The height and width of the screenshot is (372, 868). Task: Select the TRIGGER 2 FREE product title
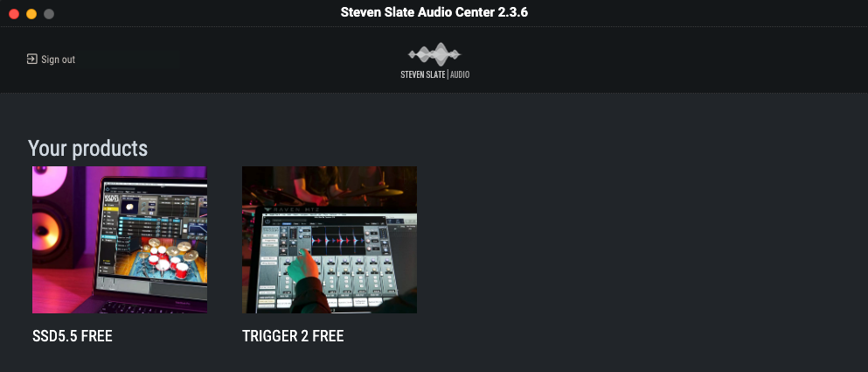(x=293, y=336)
